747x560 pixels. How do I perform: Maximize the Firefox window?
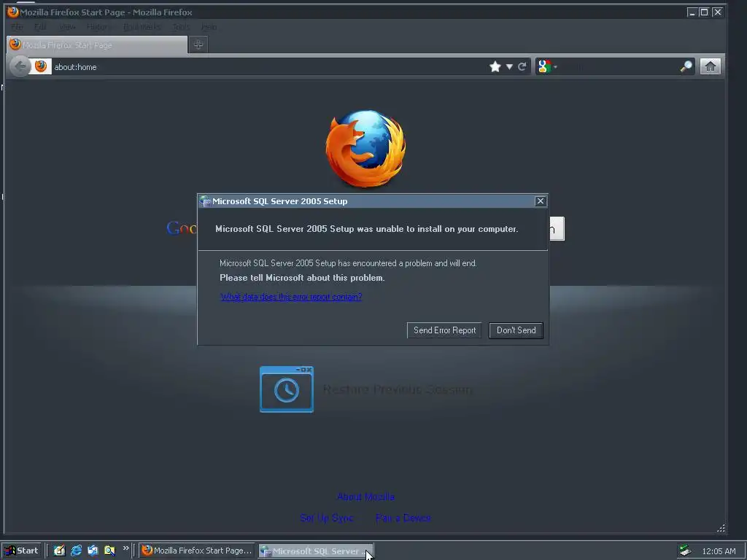704,12
